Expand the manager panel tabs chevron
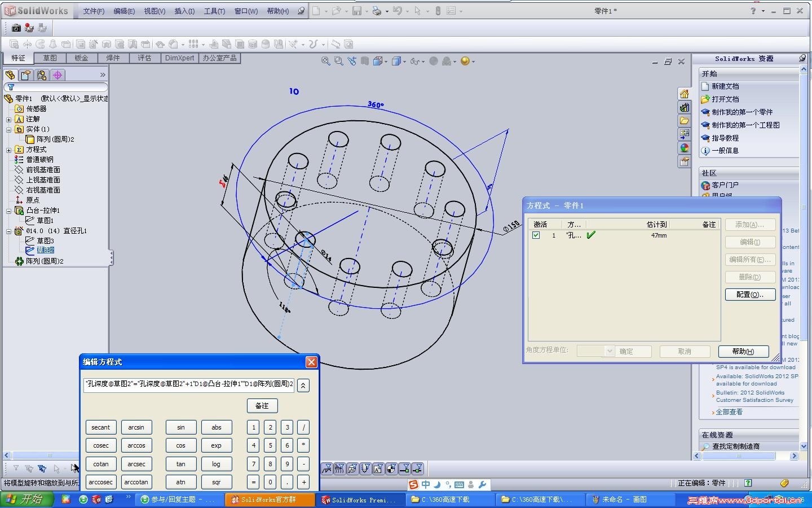 click(x=103, y=75)
